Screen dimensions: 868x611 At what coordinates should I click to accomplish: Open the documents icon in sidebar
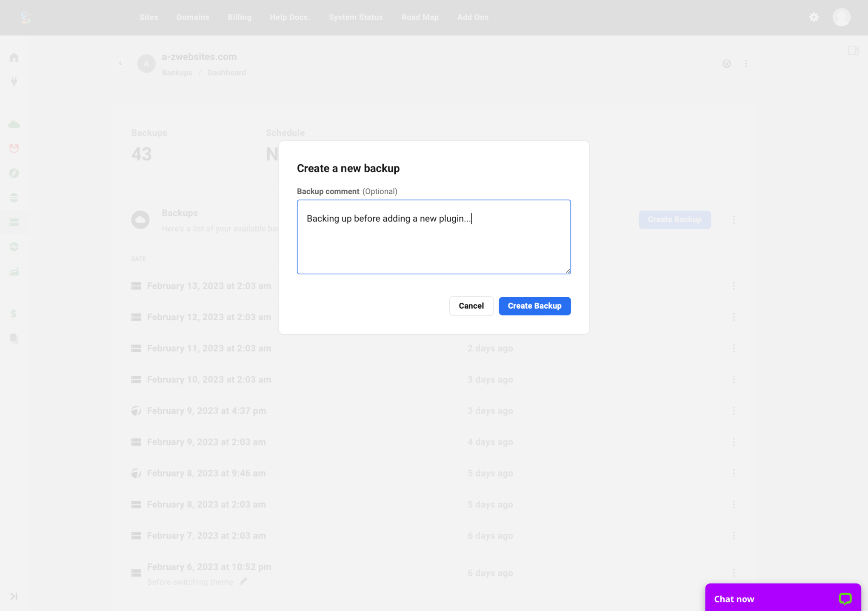click(14, 338)
